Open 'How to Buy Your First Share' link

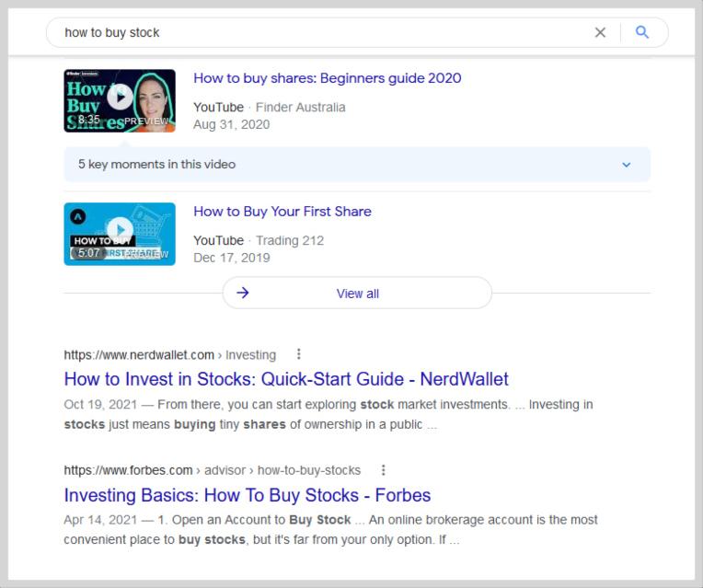point(282,212)
